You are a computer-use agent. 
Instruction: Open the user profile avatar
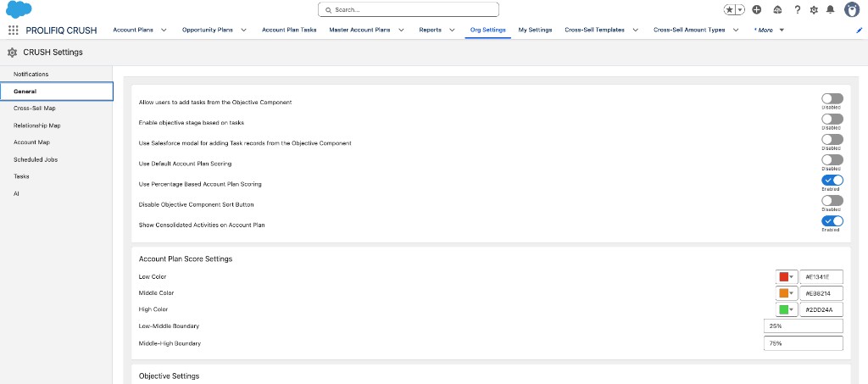[x=851, y=9]
